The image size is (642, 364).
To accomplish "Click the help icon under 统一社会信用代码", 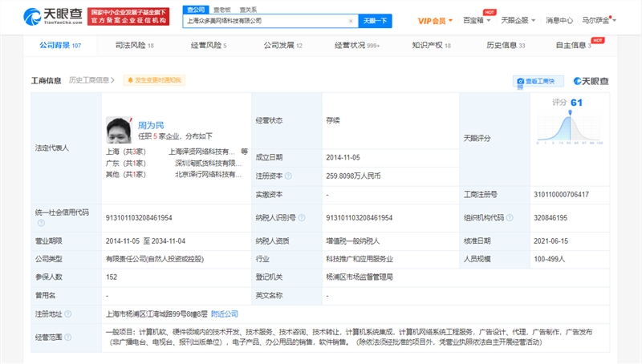I will (41, 223).
